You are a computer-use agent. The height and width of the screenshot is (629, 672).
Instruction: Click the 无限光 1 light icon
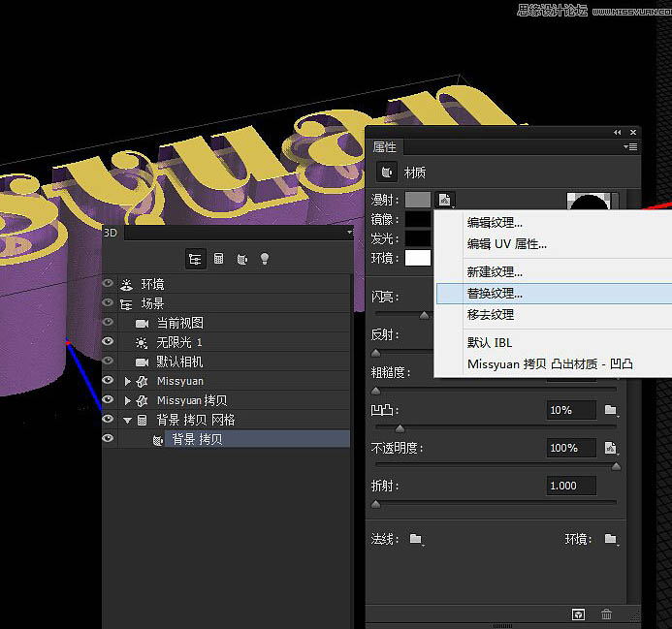pyautogui.click(x=142, y=343)
